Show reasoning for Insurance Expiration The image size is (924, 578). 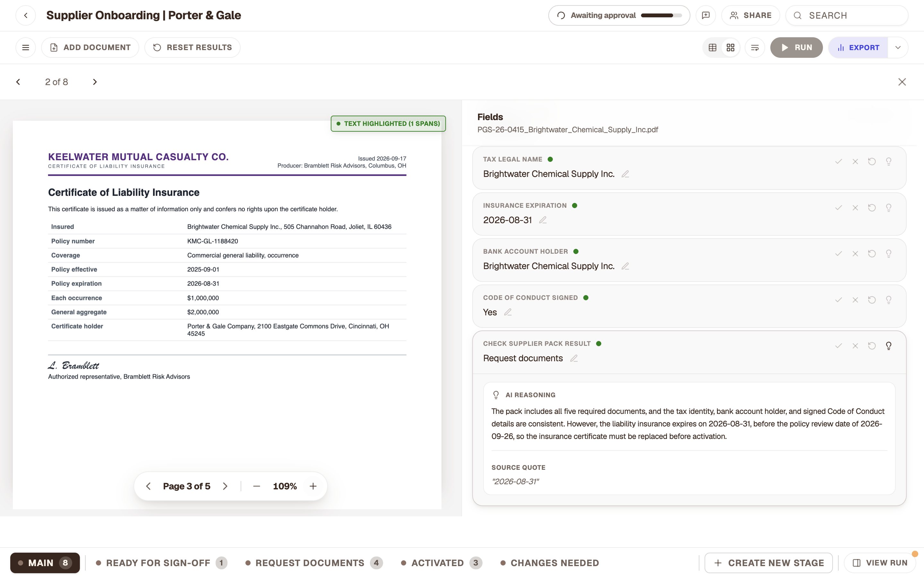[888, 207]
